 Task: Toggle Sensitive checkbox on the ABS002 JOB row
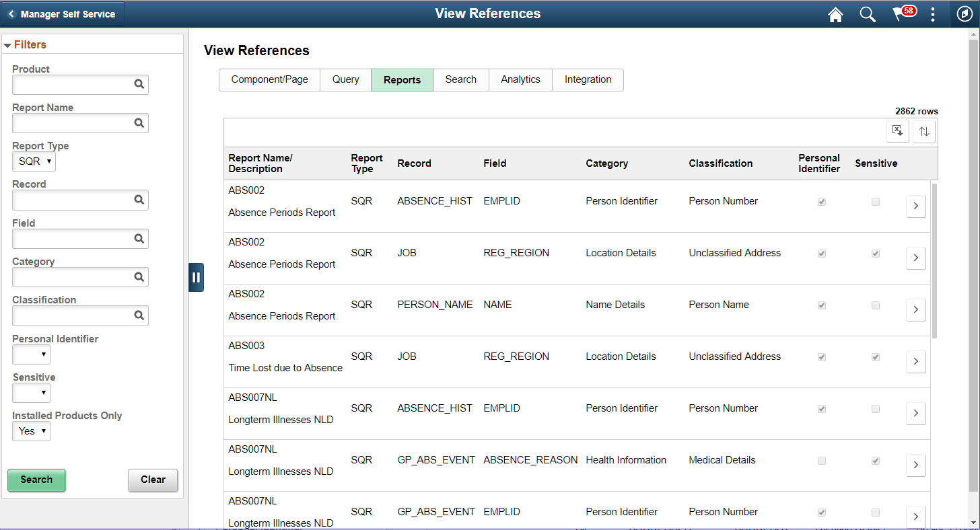pos(875,253)
